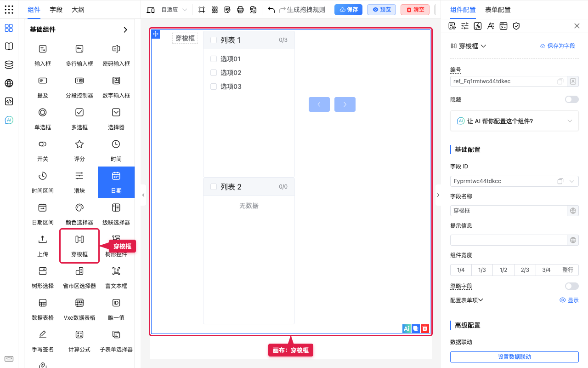Click the transfer right arrow button
The height and width of the screenshot is (368, 588).
coord(345,104)
